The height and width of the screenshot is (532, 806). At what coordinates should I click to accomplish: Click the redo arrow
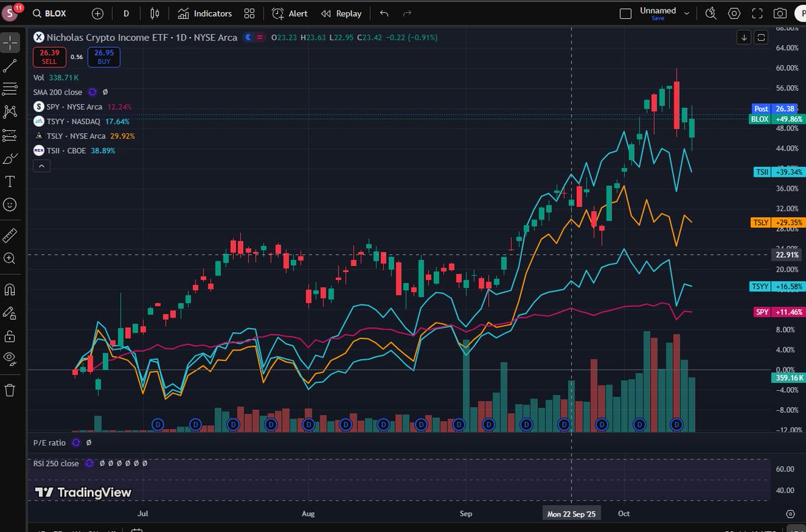click(407, 13)
